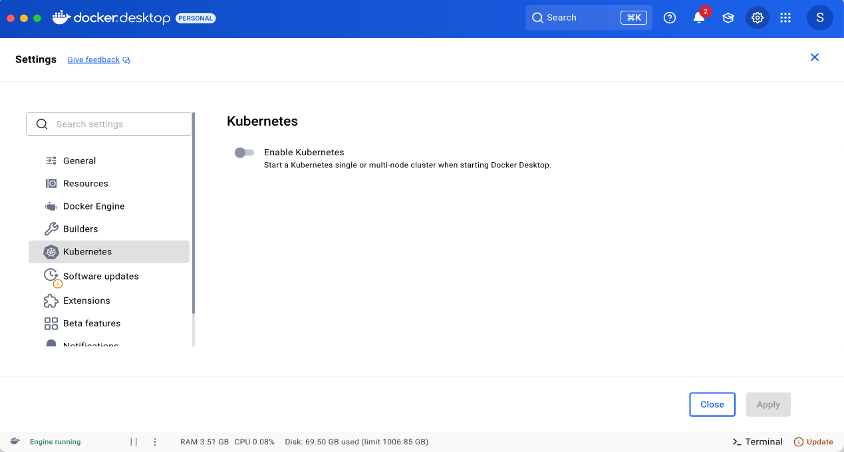Select Resources settings section

point(109,183)
